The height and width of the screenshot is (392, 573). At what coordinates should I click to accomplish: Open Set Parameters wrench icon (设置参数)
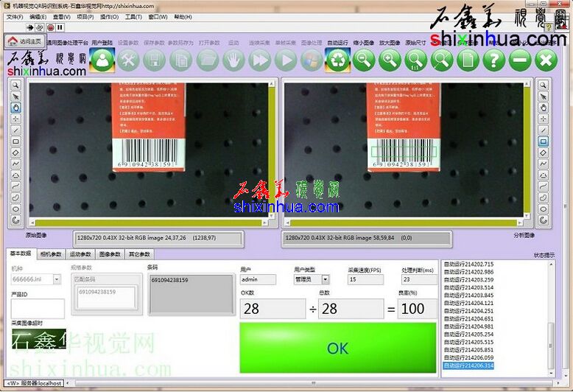(129, 60)
